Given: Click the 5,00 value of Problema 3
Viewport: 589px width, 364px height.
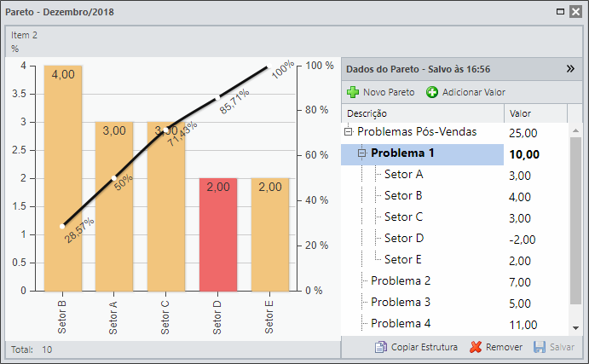Looking at the screenshot, I should pyautogui.click(x=520, y=303).
